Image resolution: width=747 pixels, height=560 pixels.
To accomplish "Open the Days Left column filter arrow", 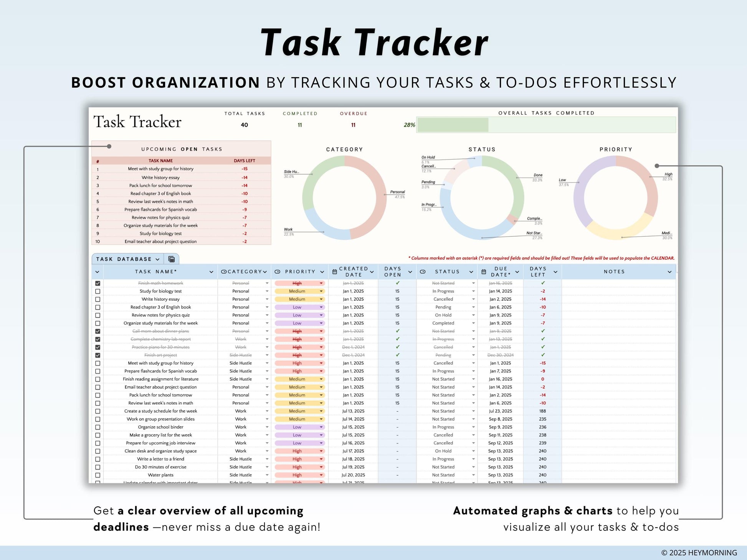I will point(555,272).
